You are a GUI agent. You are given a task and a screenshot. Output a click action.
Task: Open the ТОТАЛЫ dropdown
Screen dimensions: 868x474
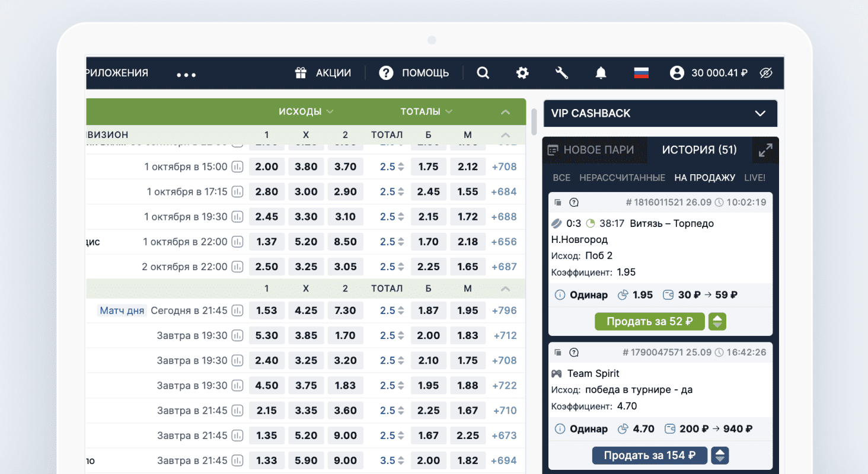click(426, 111)
